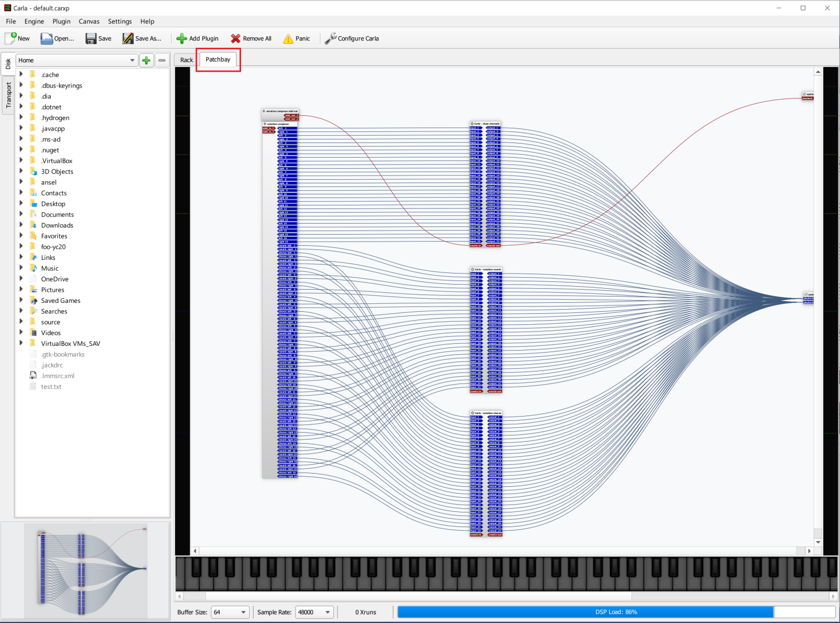Screen dimensions: 840x623
Task: Open Configure Carla wrench icon
Action: pyautogui.click(x=330, y=38)
